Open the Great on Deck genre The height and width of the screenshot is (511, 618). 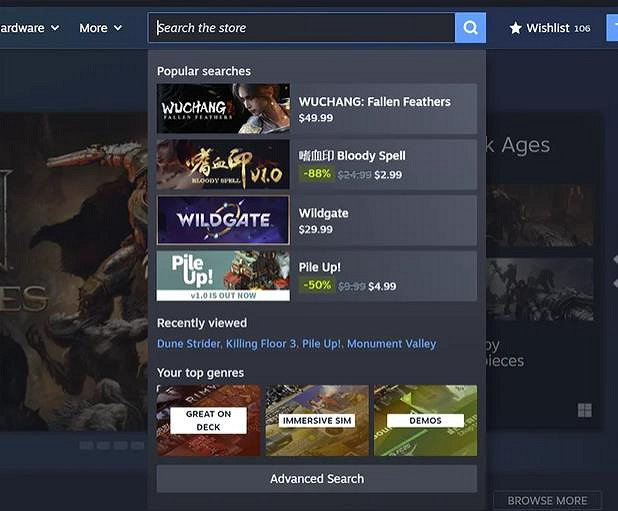(x=208, y=420)
